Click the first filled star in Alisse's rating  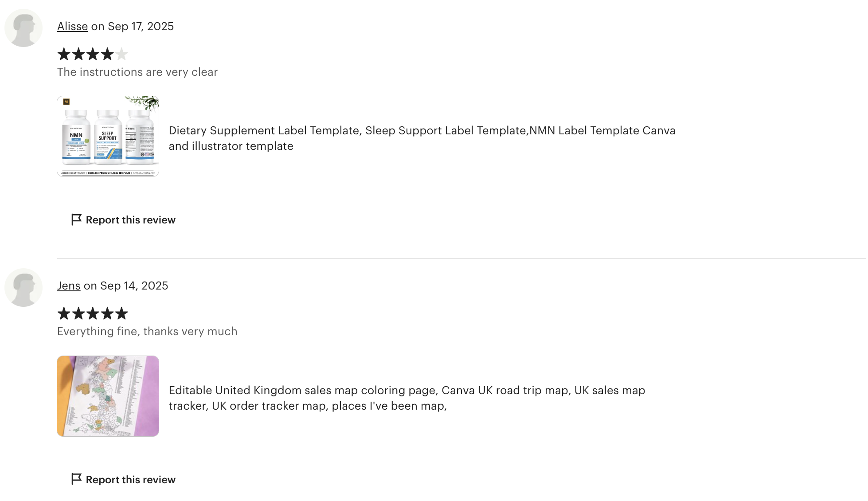64,54
